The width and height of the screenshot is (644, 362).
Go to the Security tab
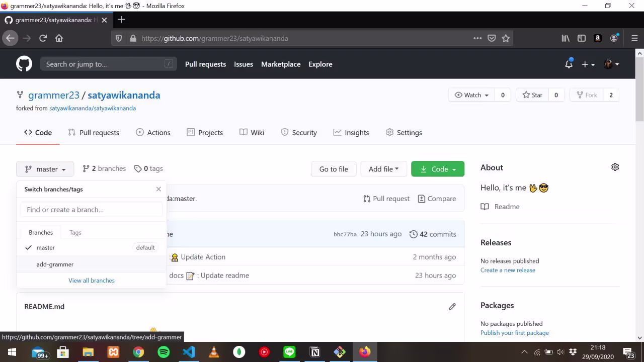point(299,132)
